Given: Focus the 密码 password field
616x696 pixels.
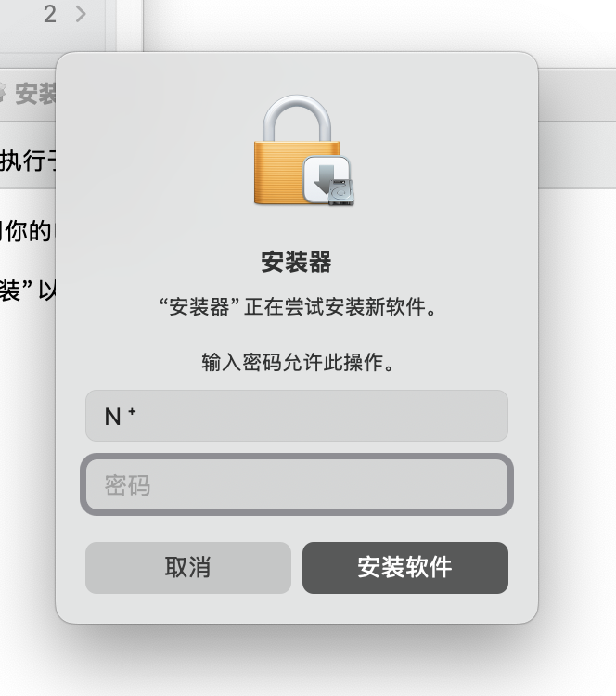Looking at the screenshot, I should tap(297, 484).
